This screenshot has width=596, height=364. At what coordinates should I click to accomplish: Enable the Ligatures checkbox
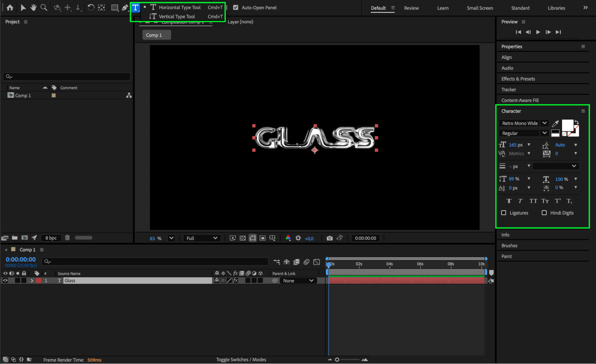pos(504,213)
